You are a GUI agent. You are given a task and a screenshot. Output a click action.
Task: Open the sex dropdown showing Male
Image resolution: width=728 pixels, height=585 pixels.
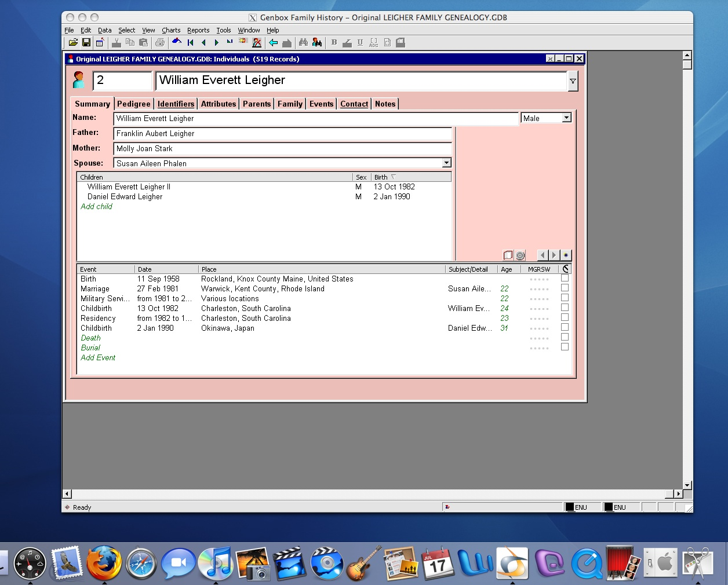pyautogui.click(x=566, y=118)
